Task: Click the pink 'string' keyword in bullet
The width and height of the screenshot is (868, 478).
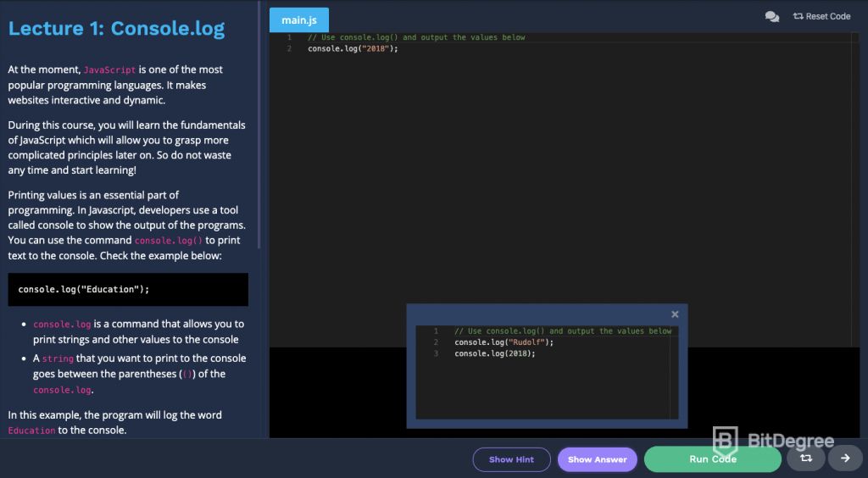Action: click(x=58, y=359)
